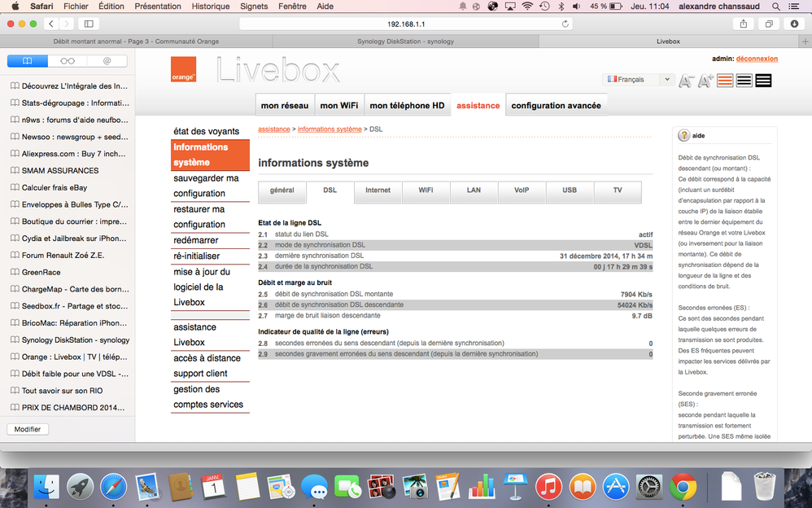The height and width of the screenshot is (508, 812).
Task: Switch to the WiFi information tab
Action: pyautogui.click(x=426, y=190)
